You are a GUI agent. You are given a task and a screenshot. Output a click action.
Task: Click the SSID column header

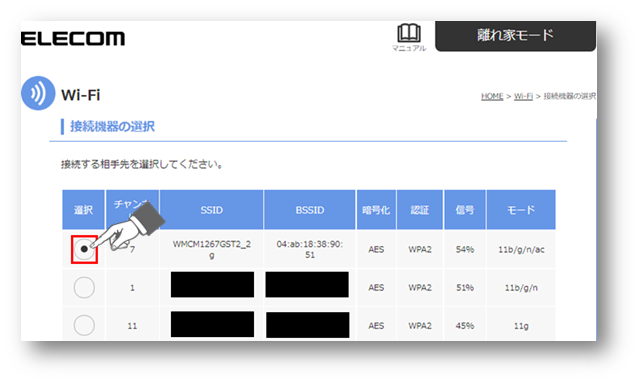coord(212,210)
